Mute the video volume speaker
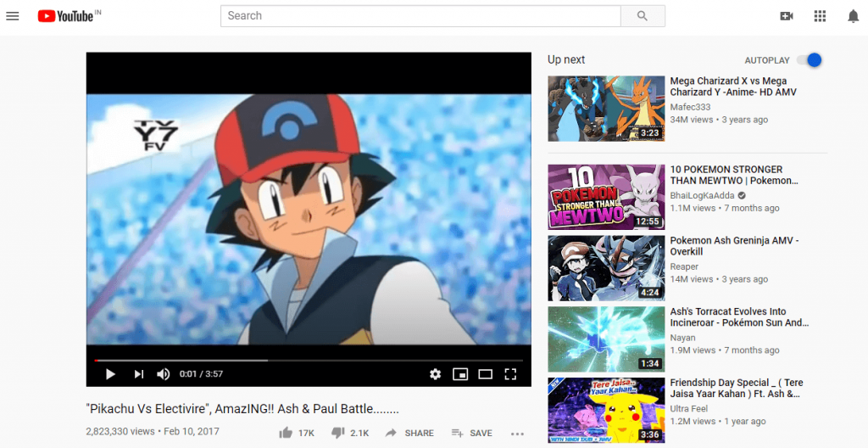 tap(164, 374)
